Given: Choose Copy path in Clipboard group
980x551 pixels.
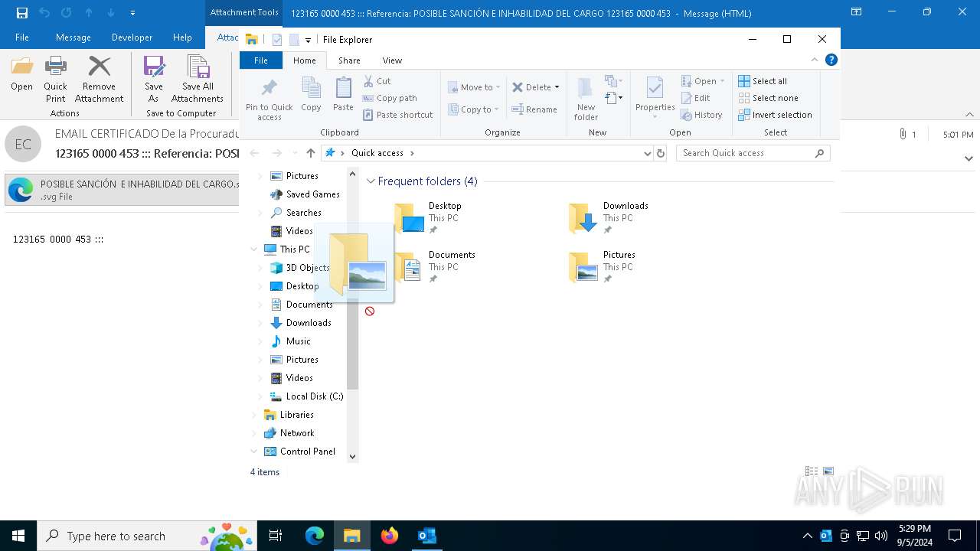Looking at the screenshot, I should click(390, 98).
